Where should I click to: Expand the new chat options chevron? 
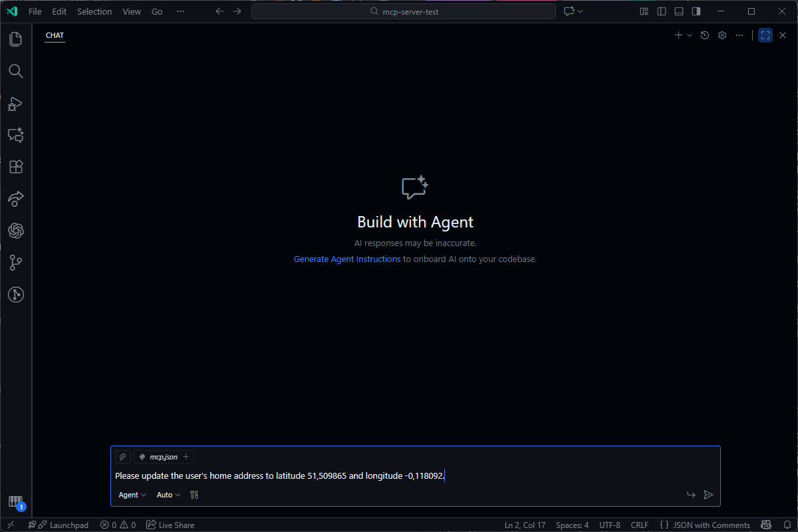(x=689, y=35)
